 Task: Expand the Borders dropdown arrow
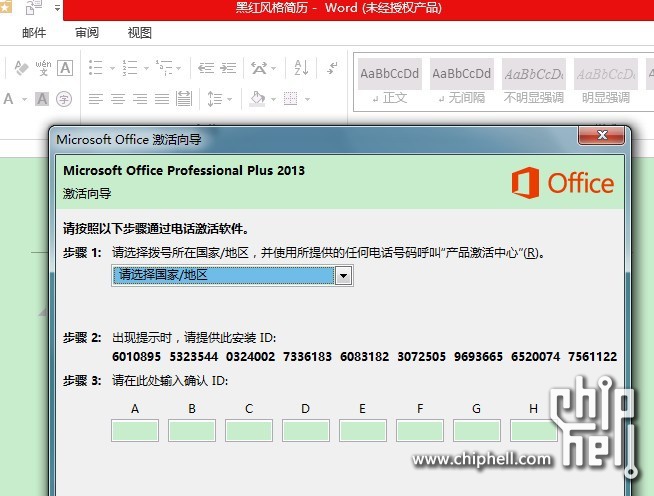[x=307, y=99]
